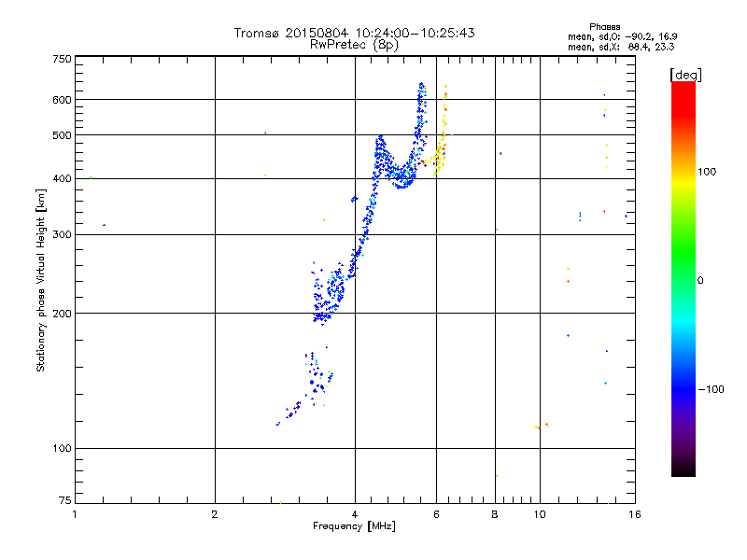Screen dimensions: 747x560
Task: Click the colorbar label '100'
Action: click(707, 172)
